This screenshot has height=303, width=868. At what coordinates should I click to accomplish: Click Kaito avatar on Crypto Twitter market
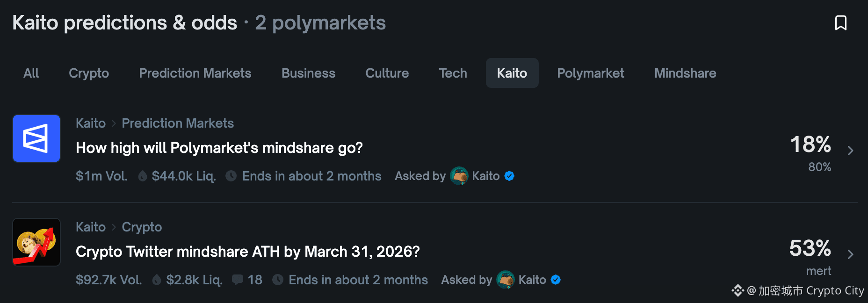[505, 280]
